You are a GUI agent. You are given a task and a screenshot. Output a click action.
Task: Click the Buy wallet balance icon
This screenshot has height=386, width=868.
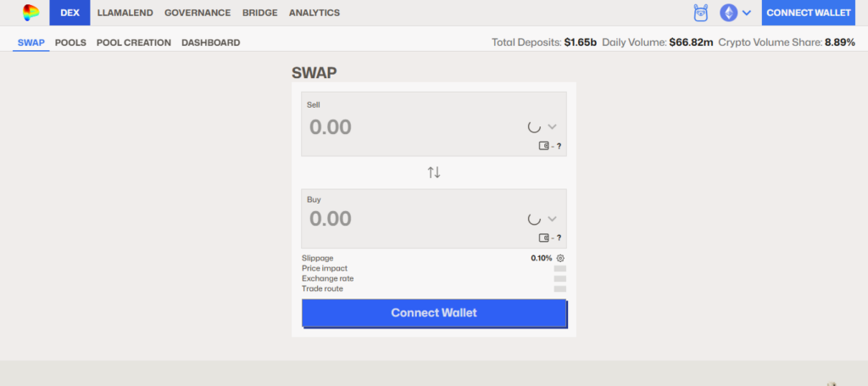tap(543, 238)
